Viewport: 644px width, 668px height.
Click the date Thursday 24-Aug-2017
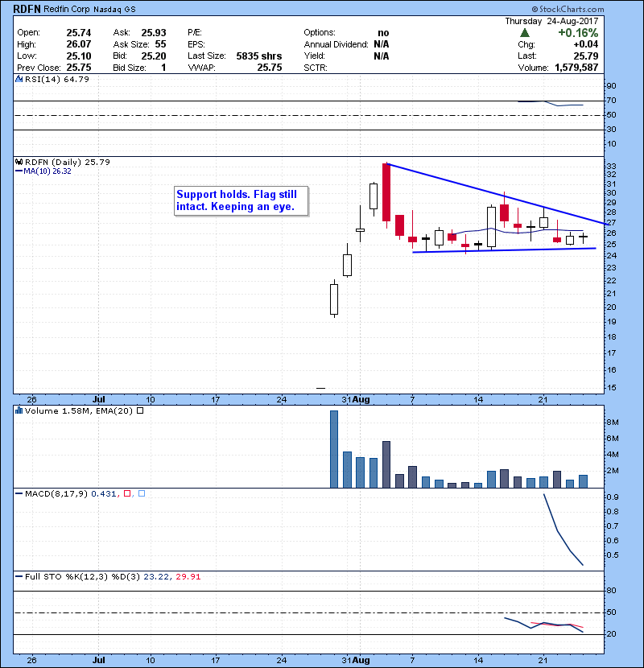click(552, 21)
